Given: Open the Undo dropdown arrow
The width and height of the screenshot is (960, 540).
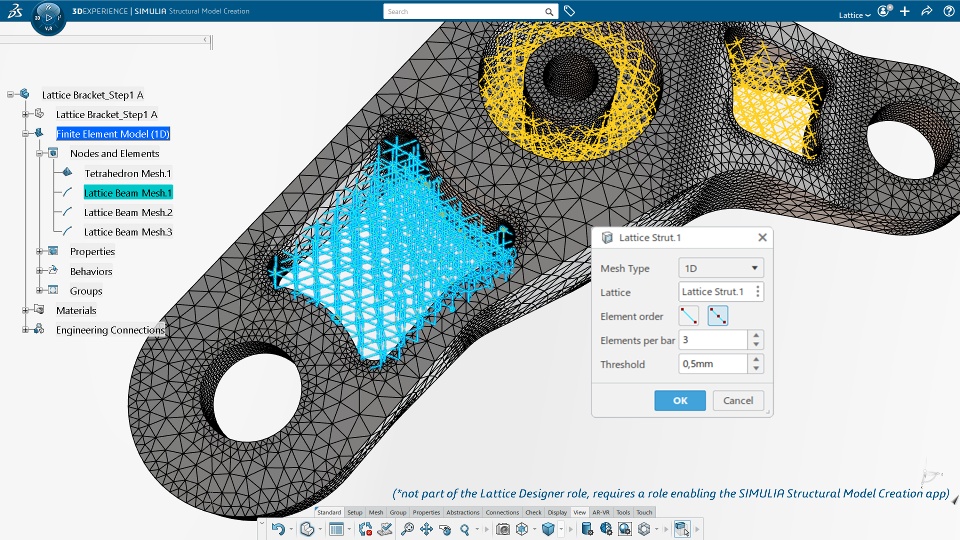Looking at the screenshot, I should pyautogui.click(x=291, y=529).
